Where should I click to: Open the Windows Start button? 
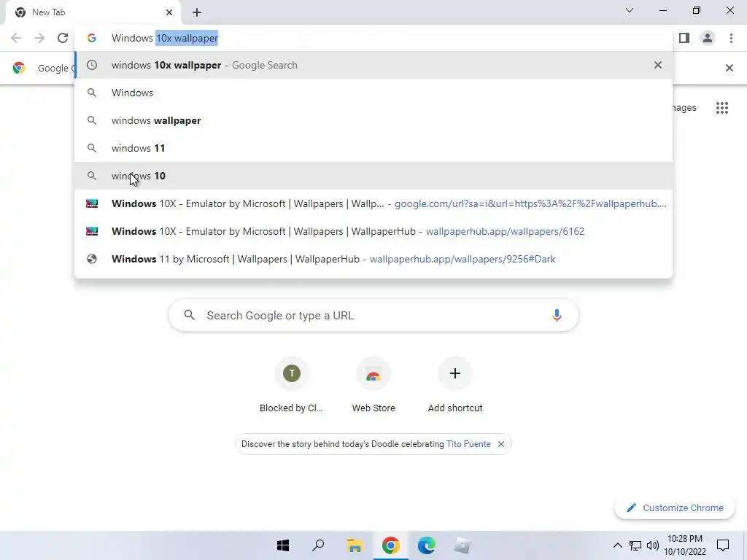[283, 545]
